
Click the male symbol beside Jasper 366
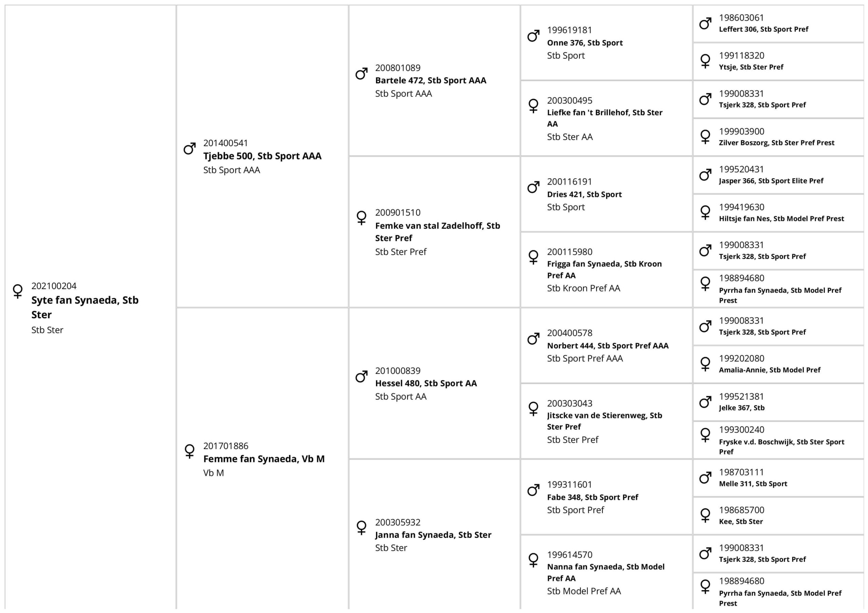point(705,175)
